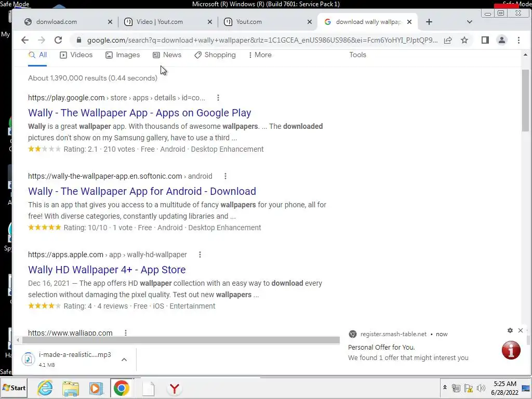Open notification settings gear icon
This screenshot has width=532, height=399.
[510, 330]
